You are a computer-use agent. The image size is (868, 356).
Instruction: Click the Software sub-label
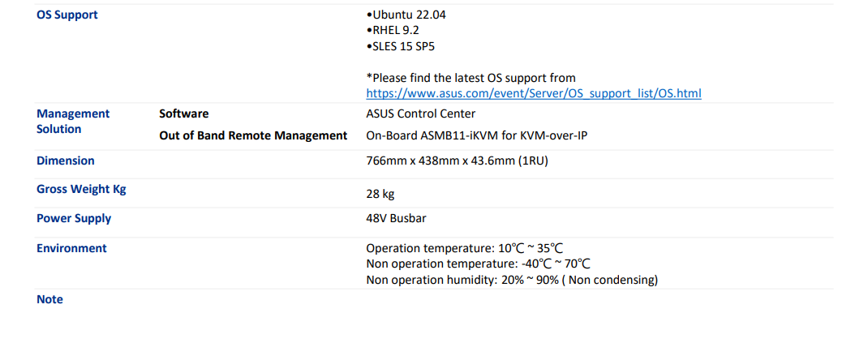pyautogui.click(x=183, y=114)
